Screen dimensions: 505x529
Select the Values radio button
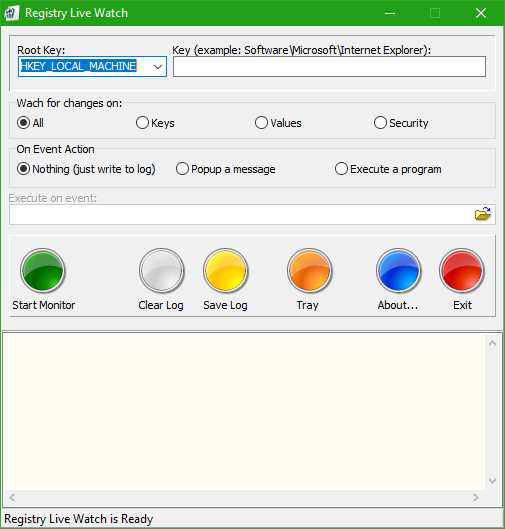pos(278,123)
